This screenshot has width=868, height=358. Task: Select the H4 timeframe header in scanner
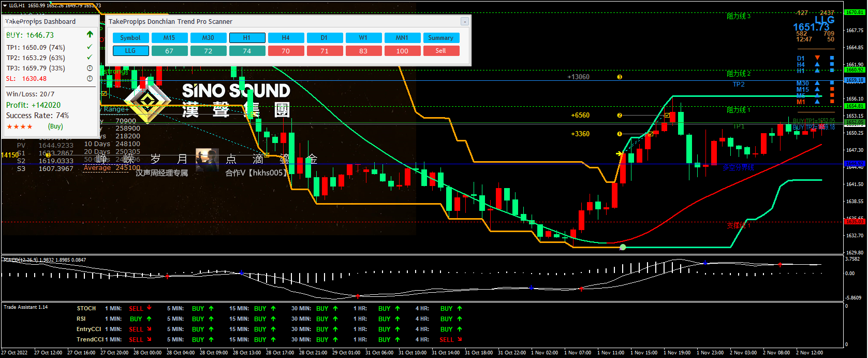point(286,38)
